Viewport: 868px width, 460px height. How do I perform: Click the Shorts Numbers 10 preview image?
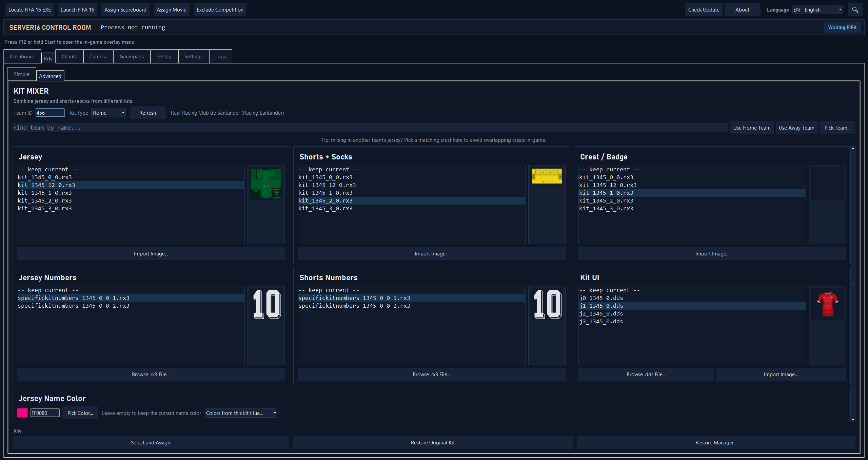point(547,304)
